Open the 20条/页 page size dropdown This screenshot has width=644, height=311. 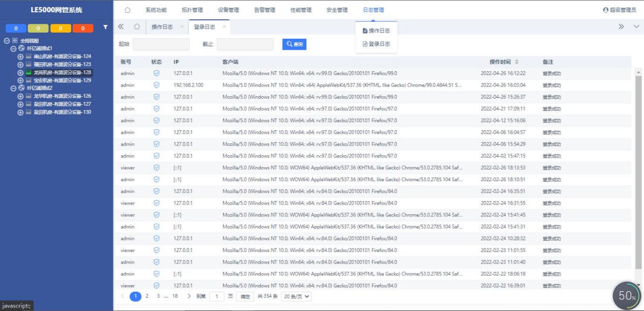point(296,296)
